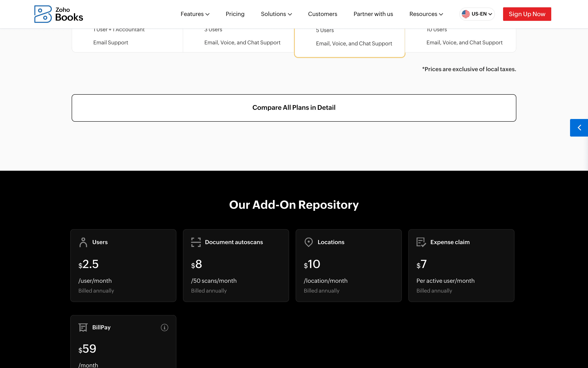
Task: Click the Email Support plan feature
Action: 110,43
